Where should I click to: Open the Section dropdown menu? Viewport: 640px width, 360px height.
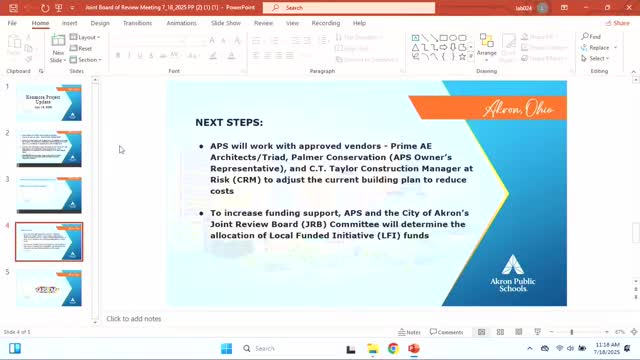click(85, 60)
